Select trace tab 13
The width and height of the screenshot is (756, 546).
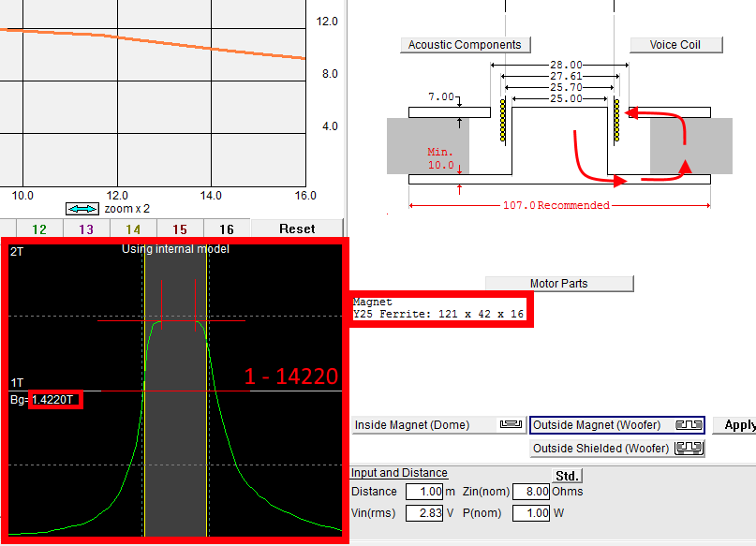point(86,229)
